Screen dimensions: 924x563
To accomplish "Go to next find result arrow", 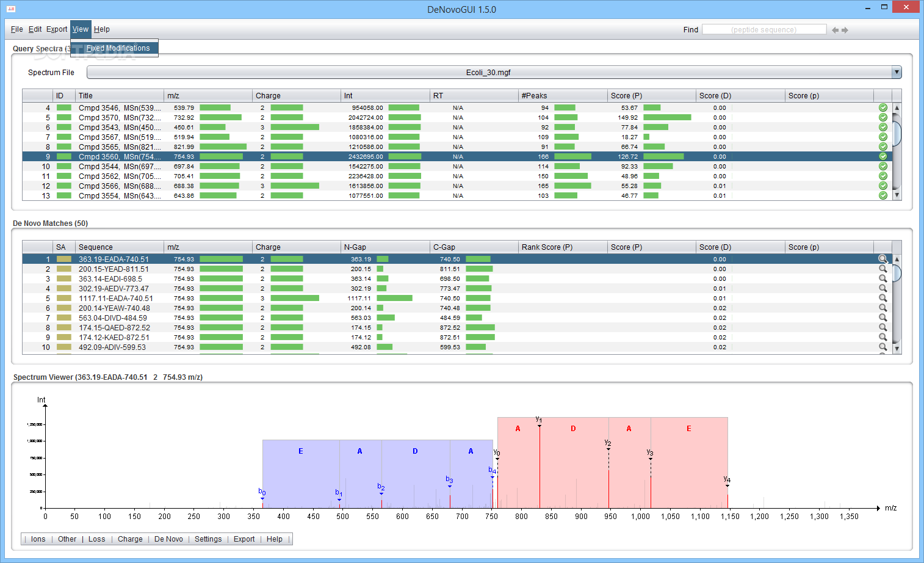I will coord(845,30).
